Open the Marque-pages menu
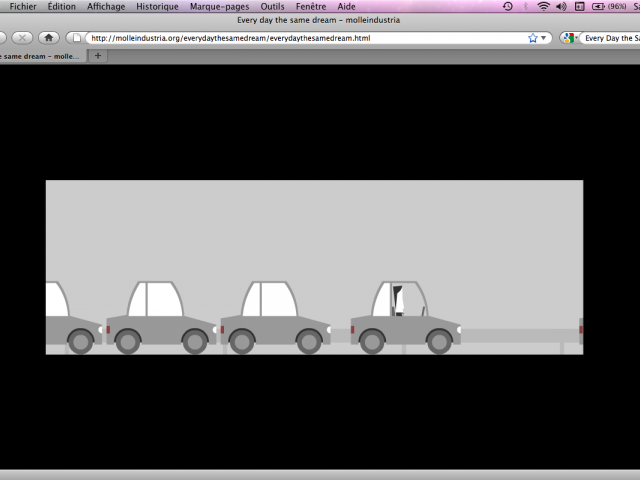This screenshot has width=640, height=480. pos(219,6)
